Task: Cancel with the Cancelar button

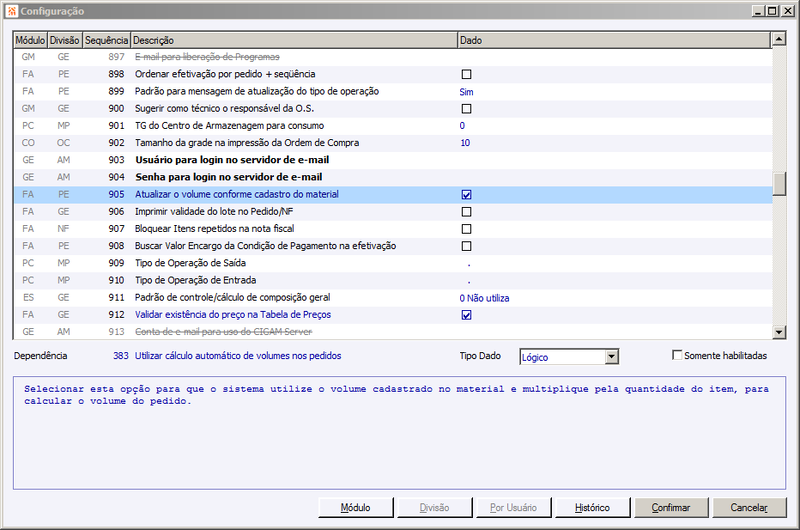Action: (x=749, y=508)
